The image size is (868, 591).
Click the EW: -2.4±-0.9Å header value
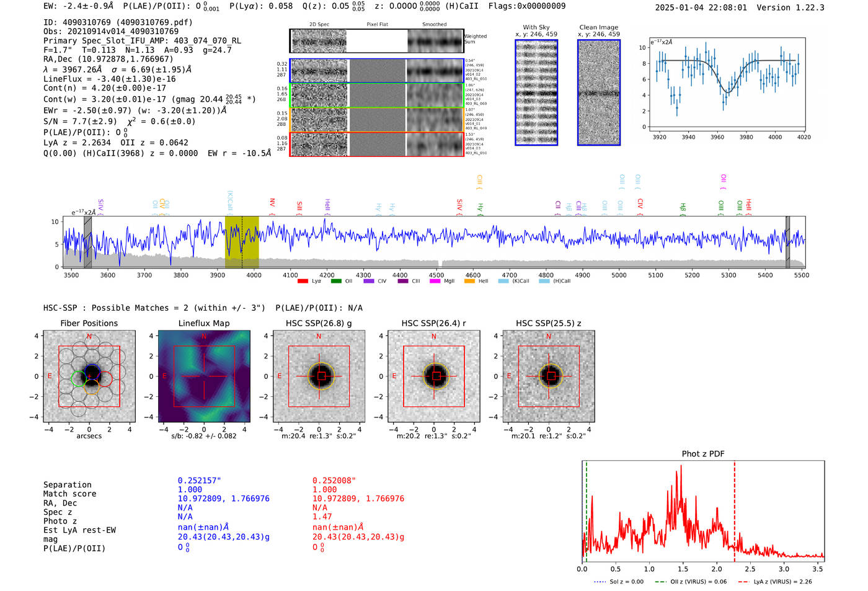pos(79,6)
